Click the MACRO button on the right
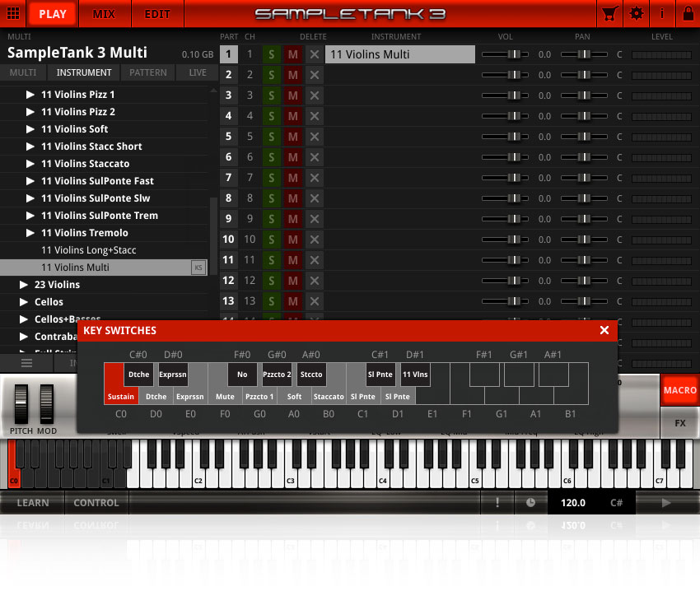 point(680,390)
